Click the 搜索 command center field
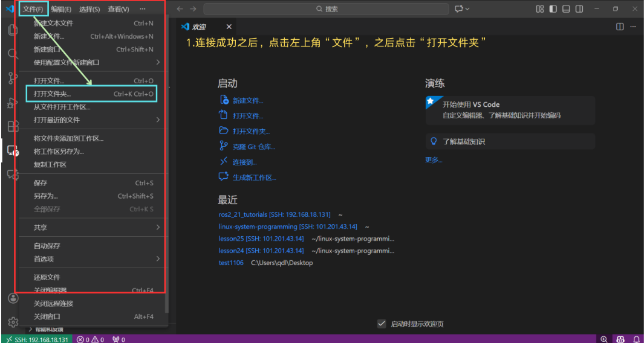The image size is (644, 343). click(x=326, y=8)
